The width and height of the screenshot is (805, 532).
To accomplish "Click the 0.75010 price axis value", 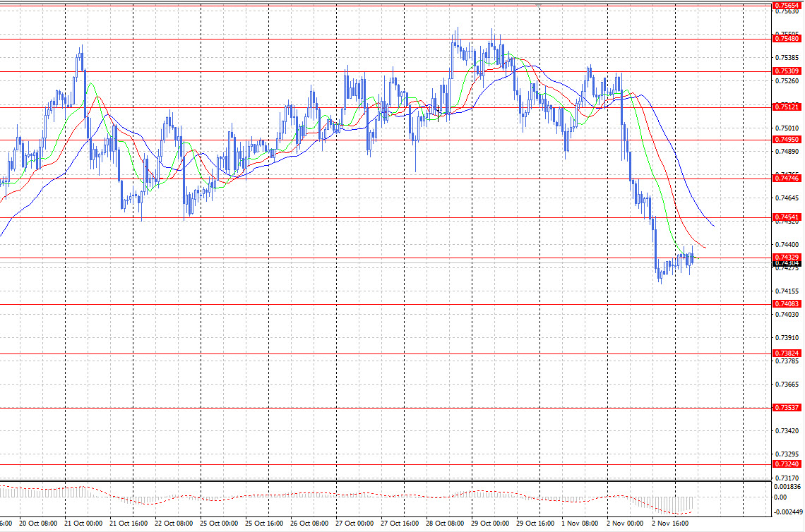I will pyautogui.click(x=787, y=128).
